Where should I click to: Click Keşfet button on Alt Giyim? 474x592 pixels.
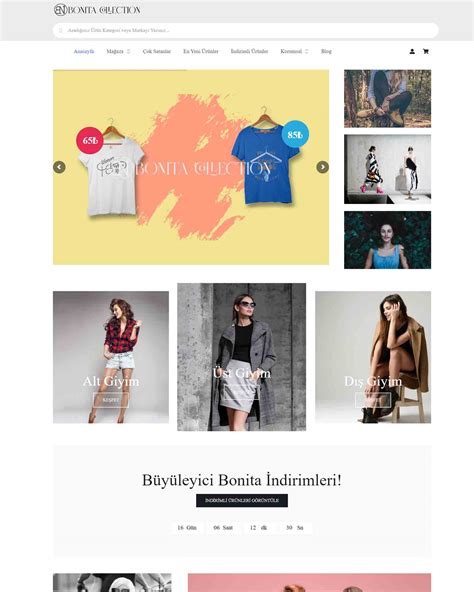111,400
